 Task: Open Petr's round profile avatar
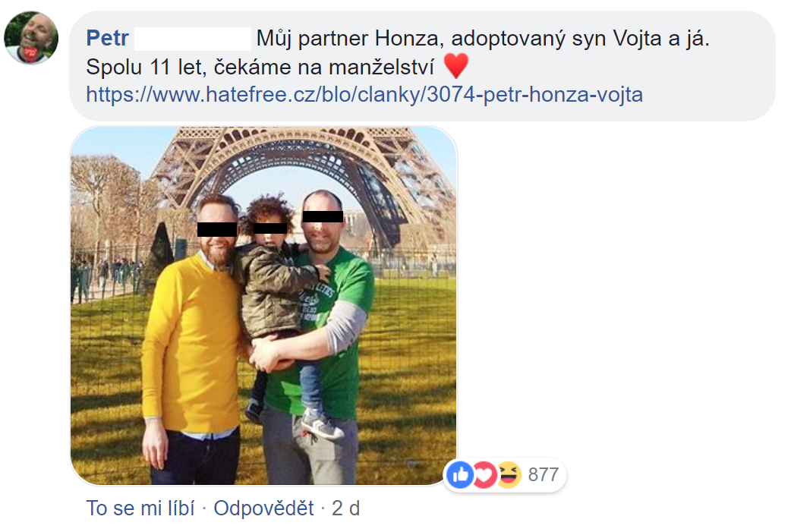[31, 38]
